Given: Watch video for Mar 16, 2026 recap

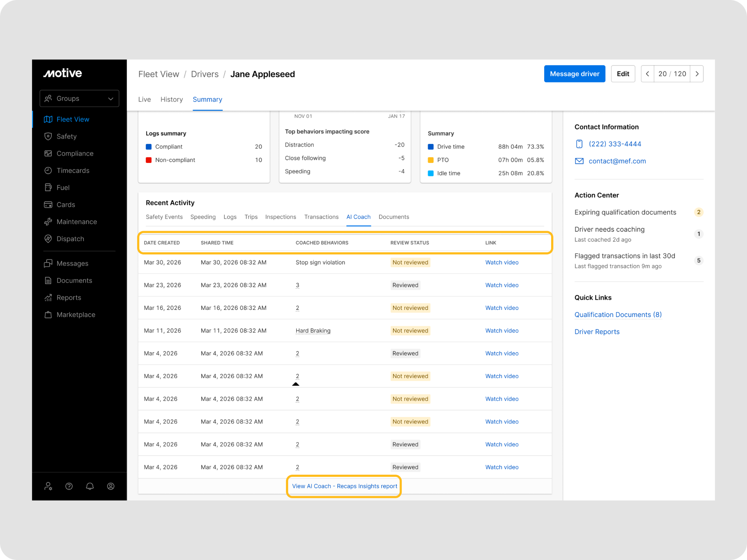Looking at the screenshot, I should pos(502,308).
